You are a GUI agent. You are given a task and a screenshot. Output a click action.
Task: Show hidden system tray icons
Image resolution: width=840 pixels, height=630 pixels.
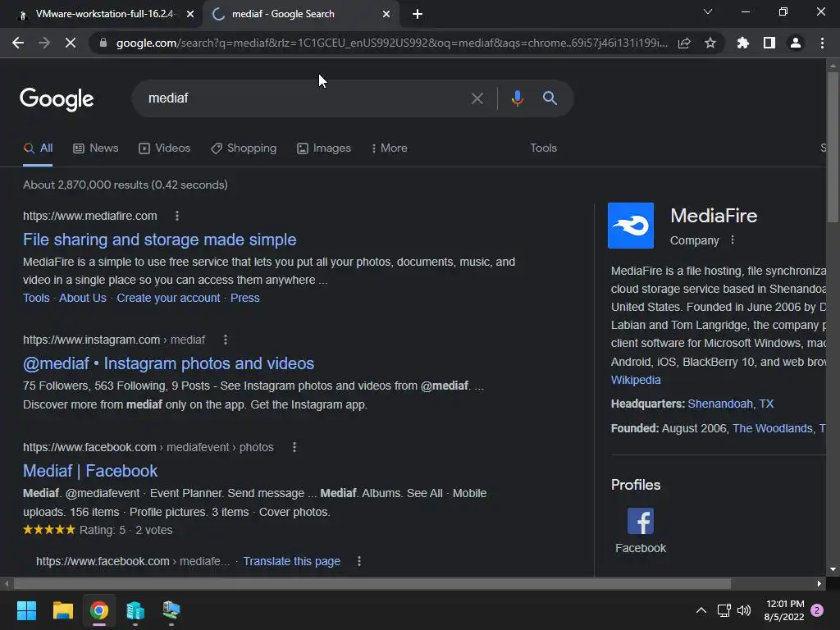(x=701, y=610)
